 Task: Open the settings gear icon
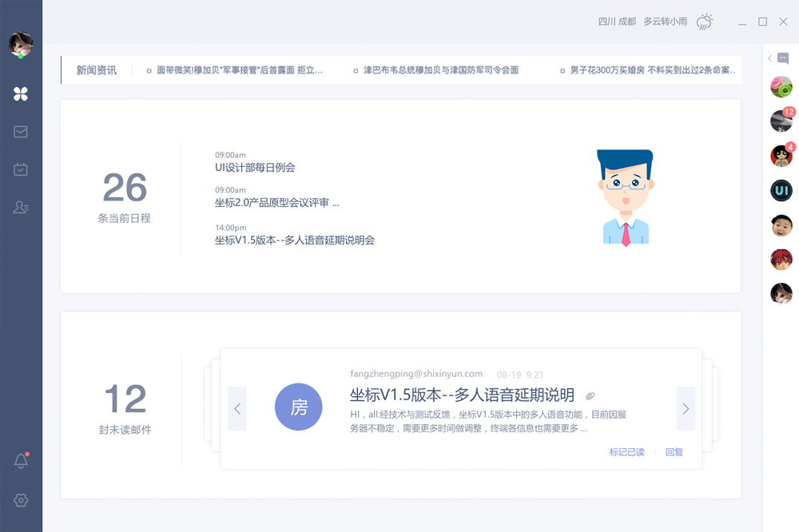tap(21, 500)
